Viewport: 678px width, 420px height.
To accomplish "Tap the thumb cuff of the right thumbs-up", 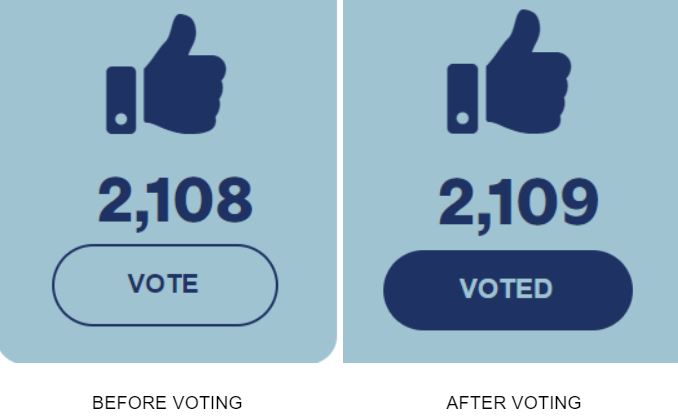I will tap(462, 99).
